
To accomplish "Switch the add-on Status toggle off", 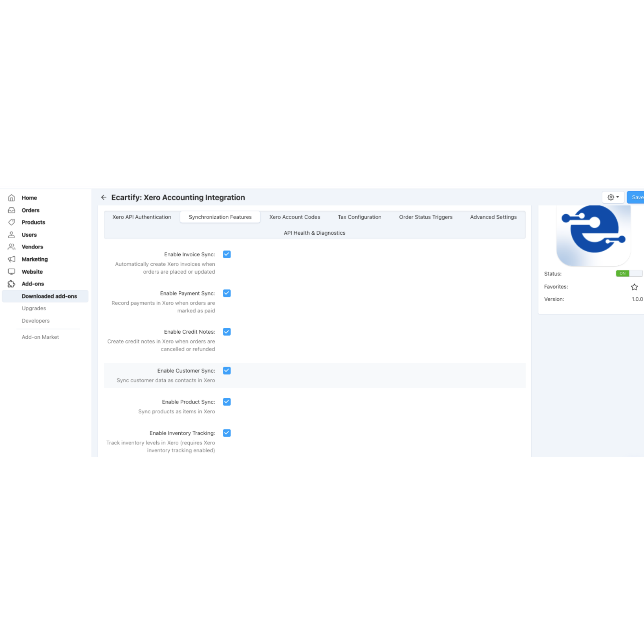I will pos(629,274).
